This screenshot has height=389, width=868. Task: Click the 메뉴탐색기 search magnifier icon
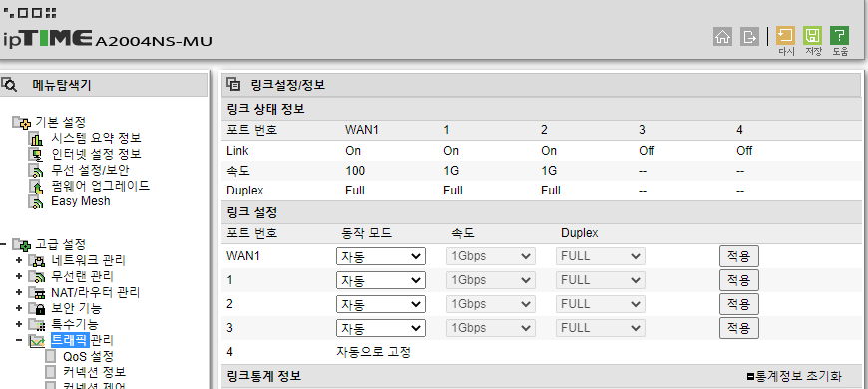9,85
